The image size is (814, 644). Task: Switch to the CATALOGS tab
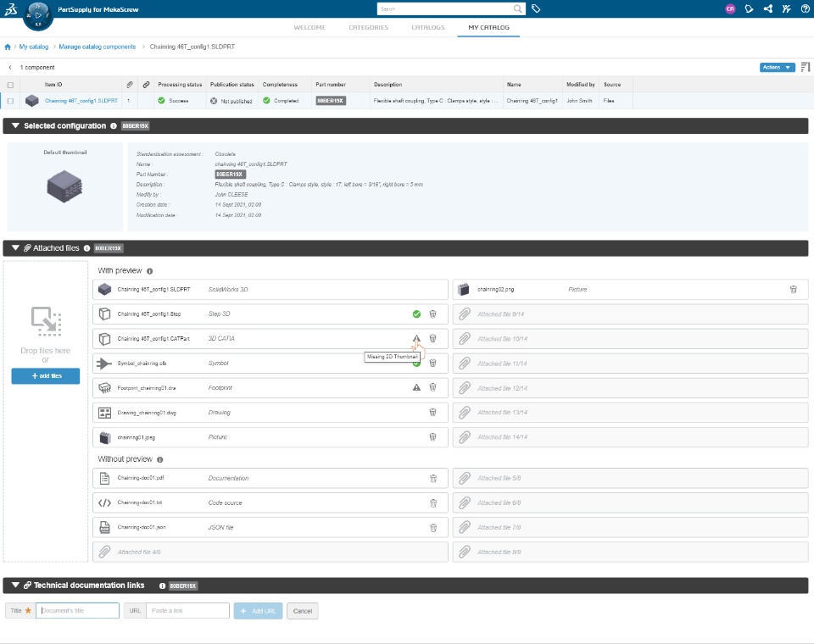pos(427,27)
